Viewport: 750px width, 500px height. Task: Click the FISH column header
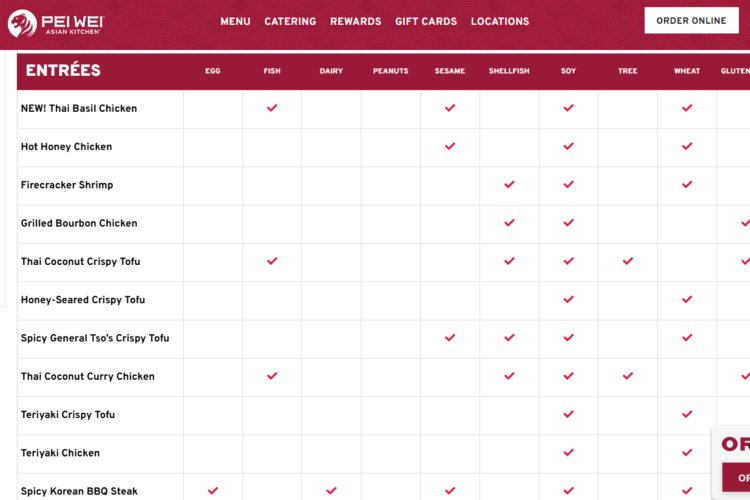point(272,71)
